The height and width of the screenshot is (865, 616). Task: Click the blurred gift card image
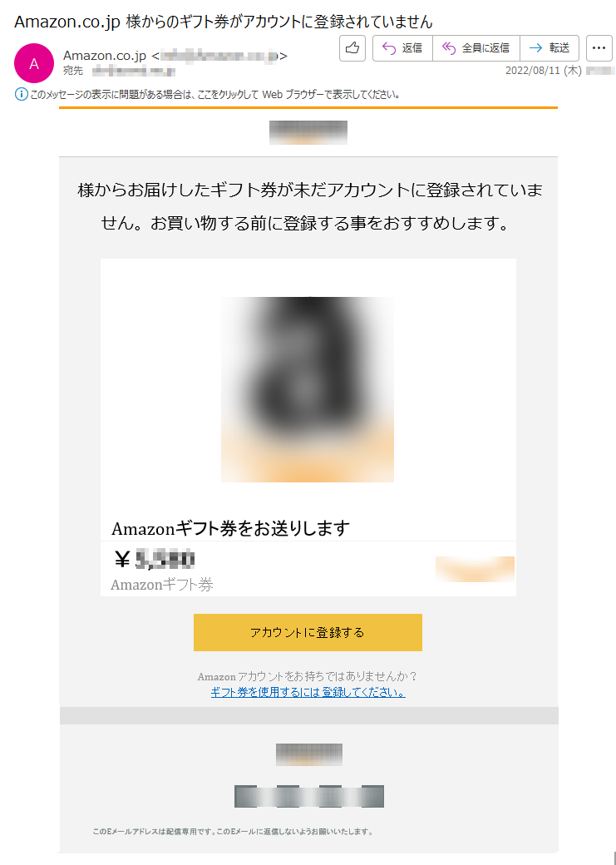[x=308, y=389]
